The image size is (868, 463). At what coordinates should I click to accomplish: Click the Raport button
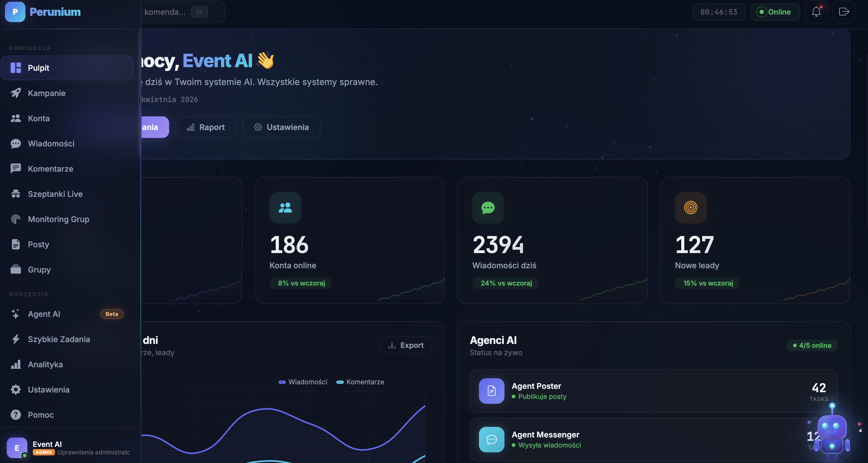coord(206,127)
